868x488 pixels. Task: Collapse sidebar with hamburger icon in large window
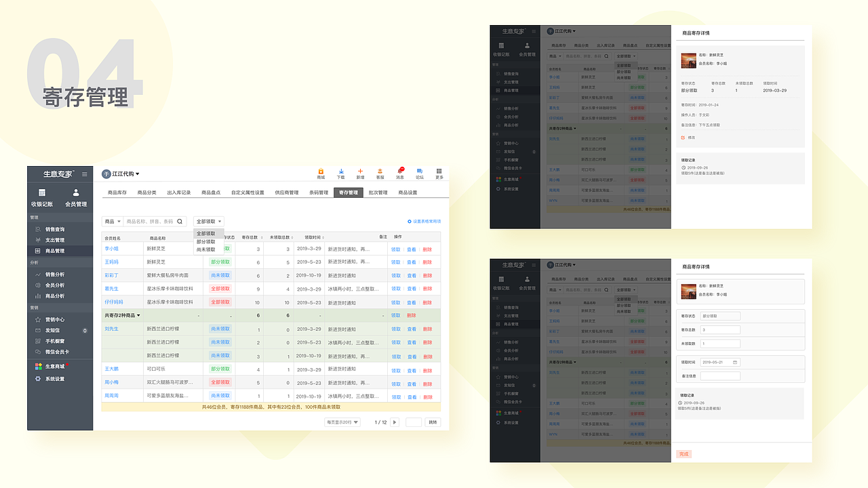pos(84,174)
